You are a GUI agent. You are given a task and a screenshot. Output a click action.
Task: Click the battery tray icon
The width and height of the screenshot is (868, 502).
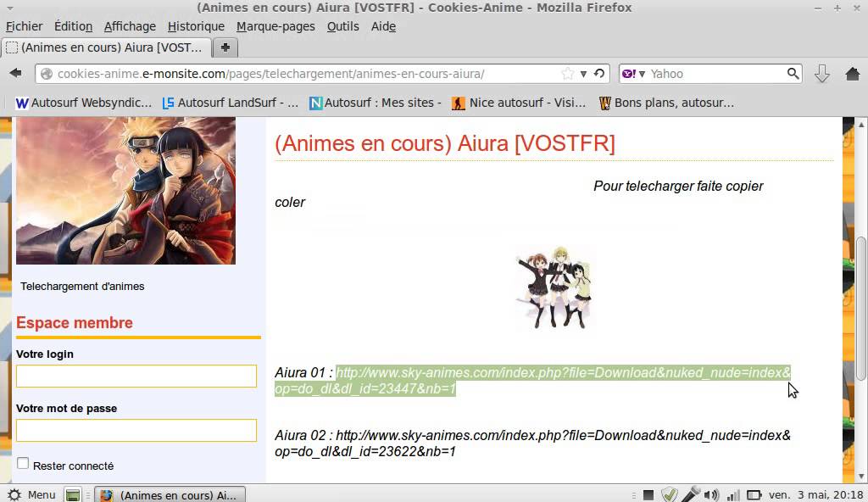(x=754, y=495)
